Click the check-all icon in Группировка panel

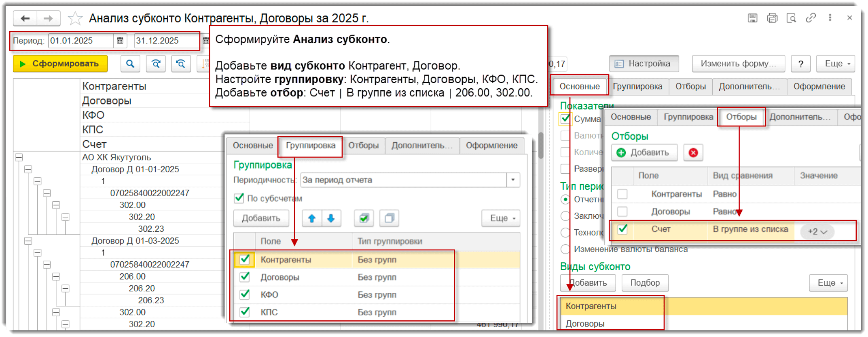pyautogui.click(x=364, y=218)
